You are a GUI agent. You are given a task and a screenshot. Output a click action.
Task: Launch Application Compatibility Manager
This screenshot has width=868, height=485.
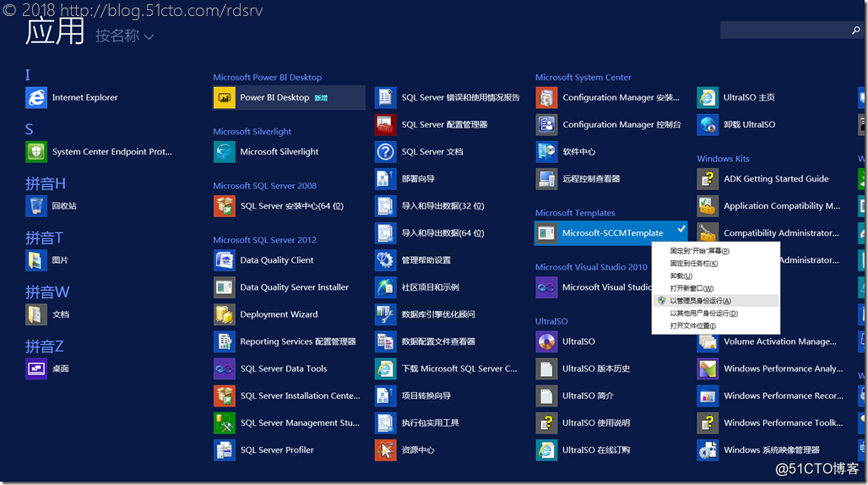(x=768, y=206)
